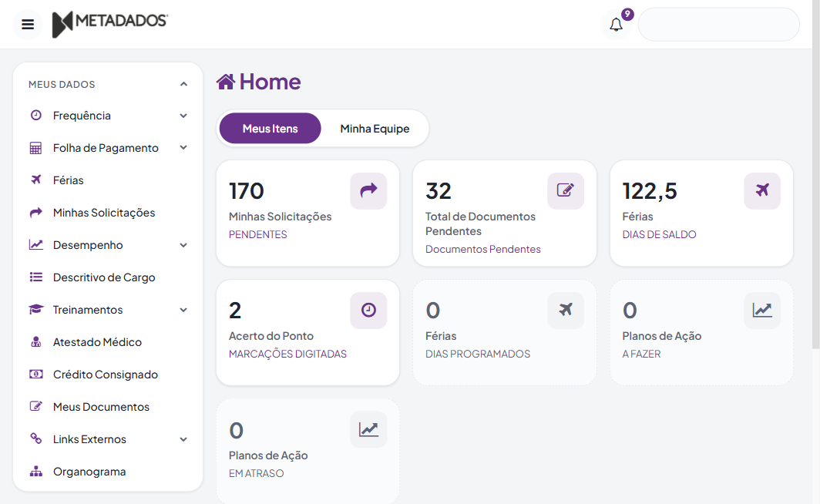The width and height of the screenshot is (820, 504).
Task: Click the MEUS DADOS section header text
Action: tap(62, 84)
